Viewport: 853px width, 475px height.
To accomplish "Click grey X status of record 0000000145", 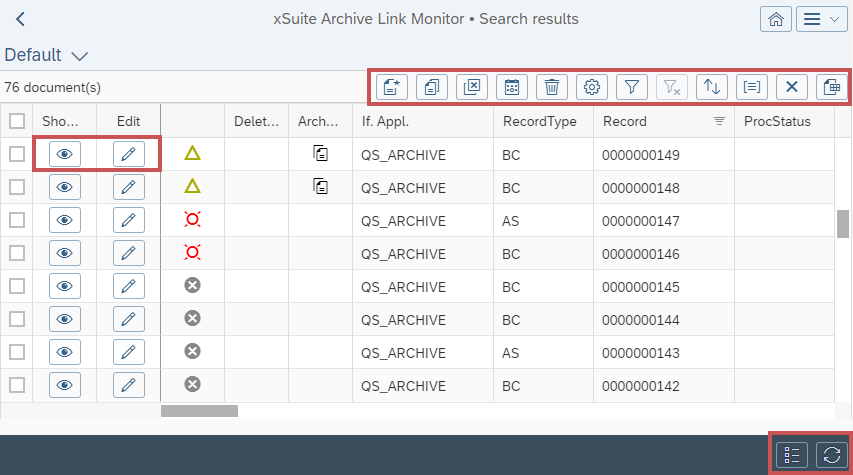I will pos(193,285).
